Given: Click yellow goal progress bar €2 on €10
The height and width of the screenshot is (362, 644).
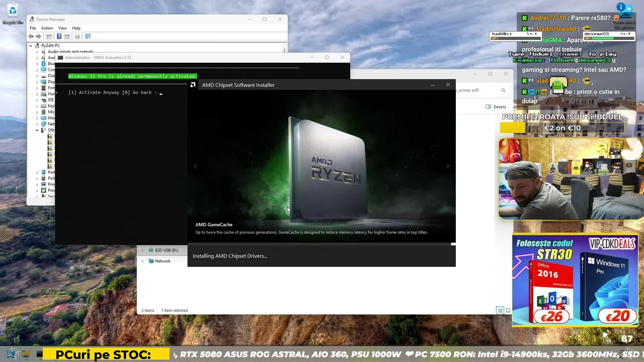Looking at the screenshot, I should (562, 128).
